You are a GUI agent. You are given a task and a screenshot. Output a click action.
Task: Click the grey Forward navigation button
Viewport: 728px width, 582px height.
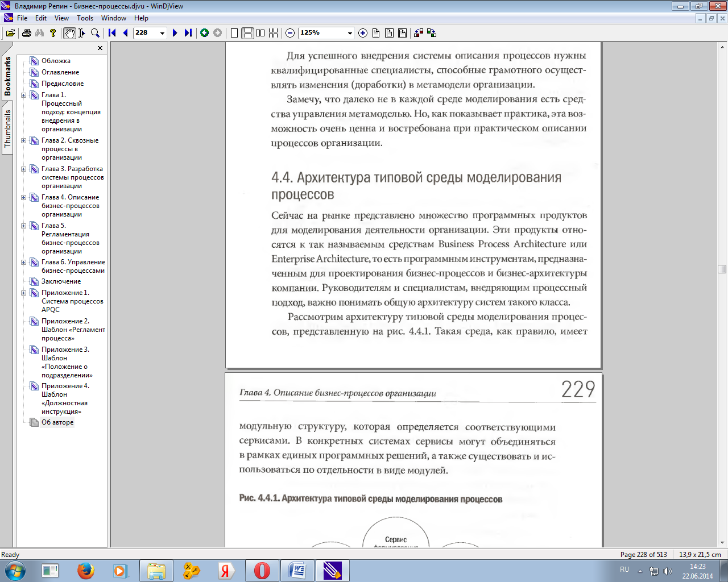click(217, 33)
